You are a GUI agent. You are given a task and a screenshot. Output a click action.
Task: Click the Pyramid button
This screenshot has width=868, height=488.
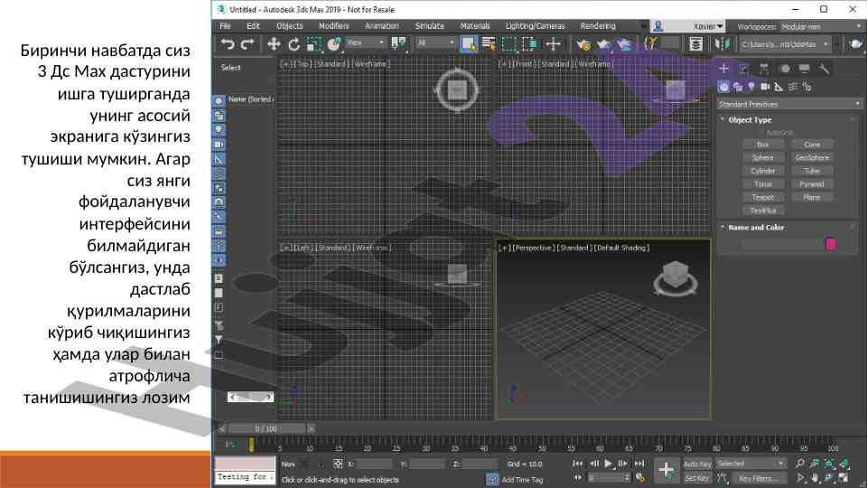coord(811,184)
